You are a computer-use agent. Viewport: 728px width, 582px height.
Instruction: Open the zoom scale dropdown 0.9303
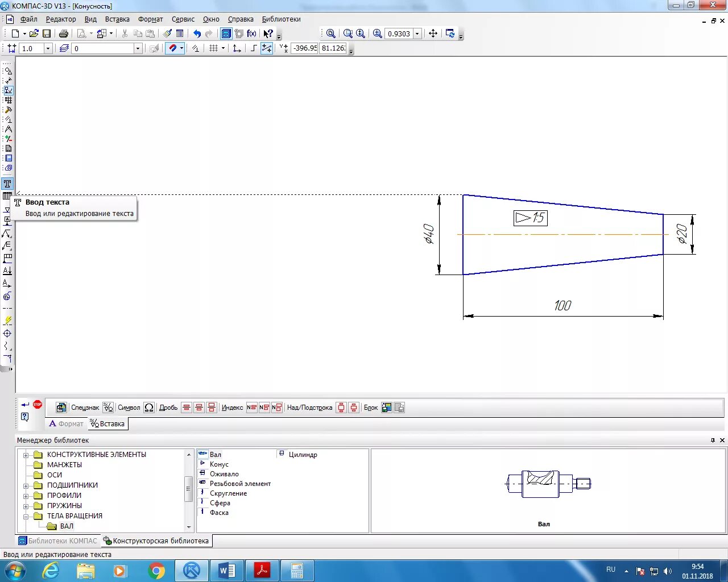(x=417, y=34)
